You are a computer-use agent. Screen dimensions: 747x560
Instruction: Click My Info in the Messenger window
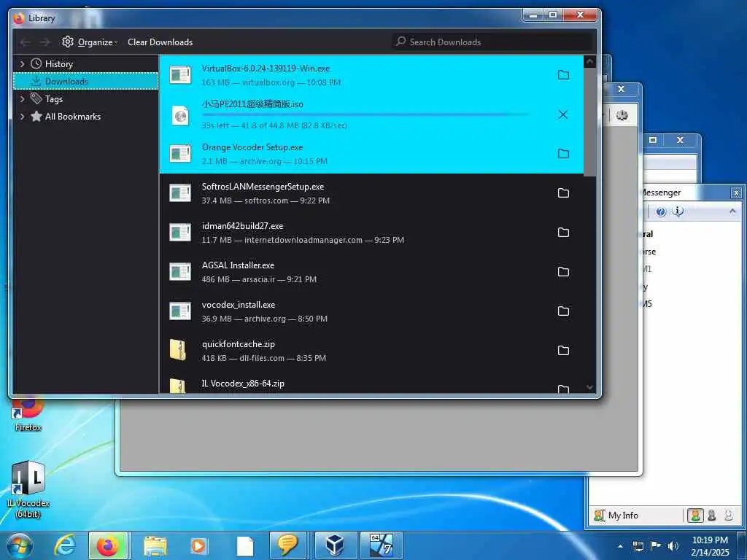[623, 516]
